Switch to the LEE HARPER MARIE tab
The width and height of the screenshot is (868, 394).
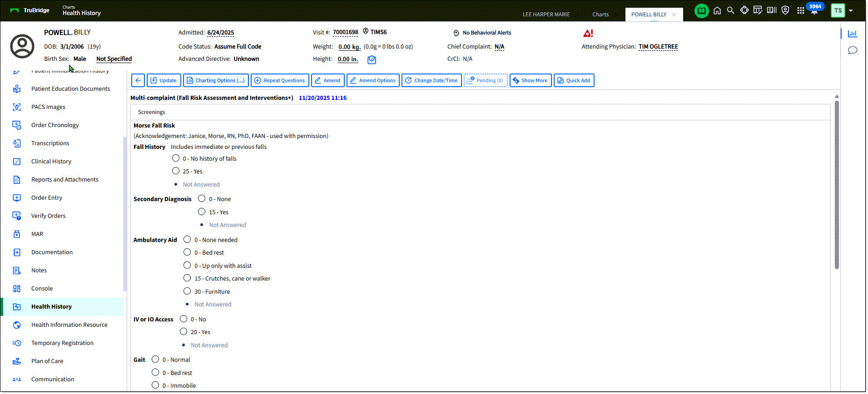tap(546, 15)
